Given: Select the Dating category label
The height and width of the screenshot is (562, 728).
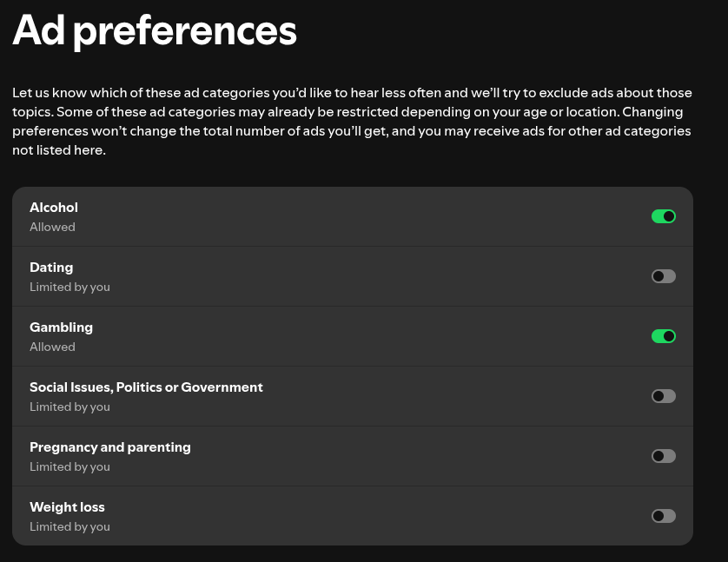Looking at the screenshot, I should point(51,268).
